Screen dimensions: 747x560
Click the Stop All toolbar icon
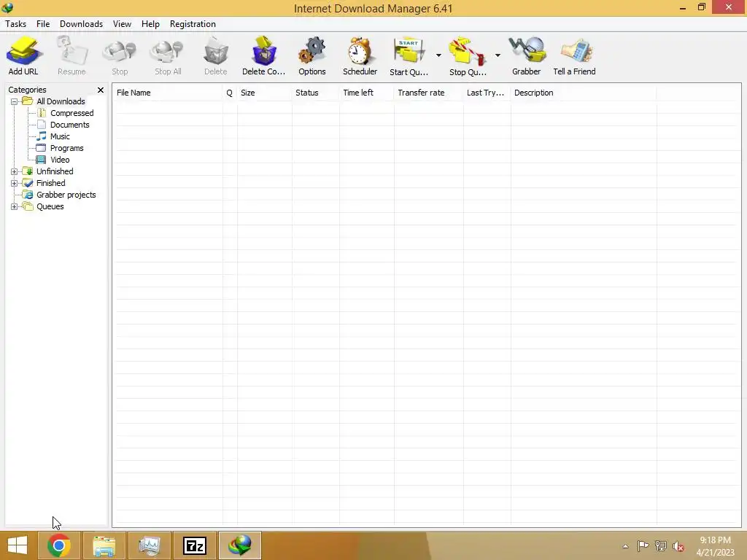pyautogui.click(x=168, y=55)
